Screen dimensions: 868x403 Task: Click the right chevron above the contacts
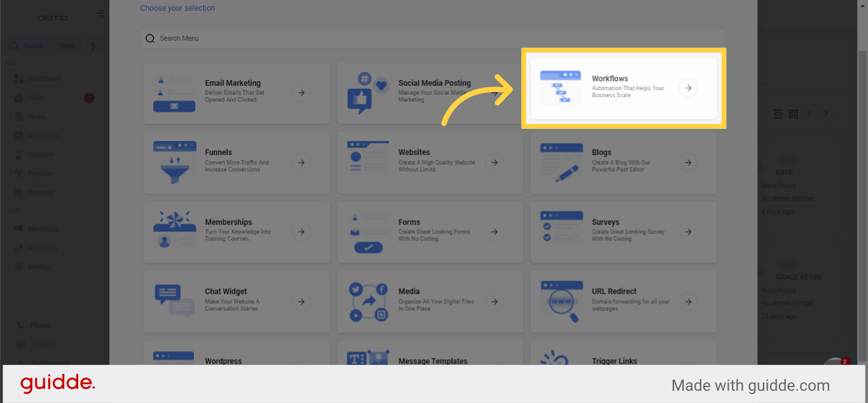pos(825,113)
